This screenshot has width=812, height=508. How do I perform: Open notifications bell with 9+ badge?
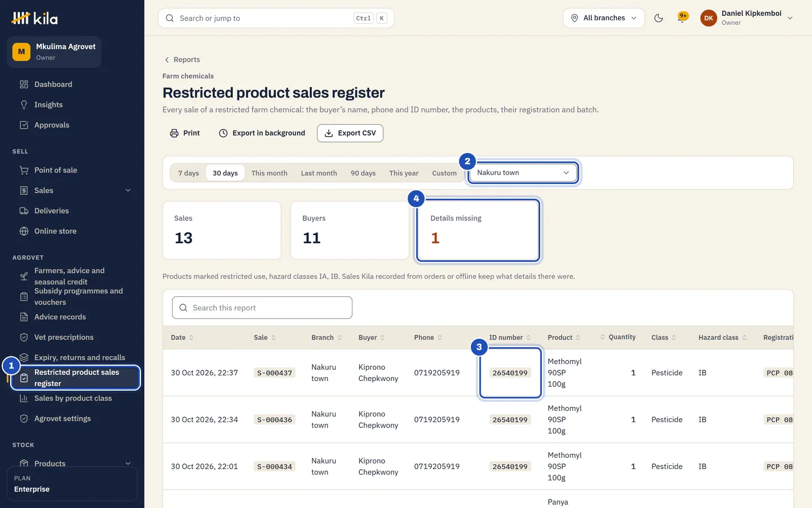point(682,17)
